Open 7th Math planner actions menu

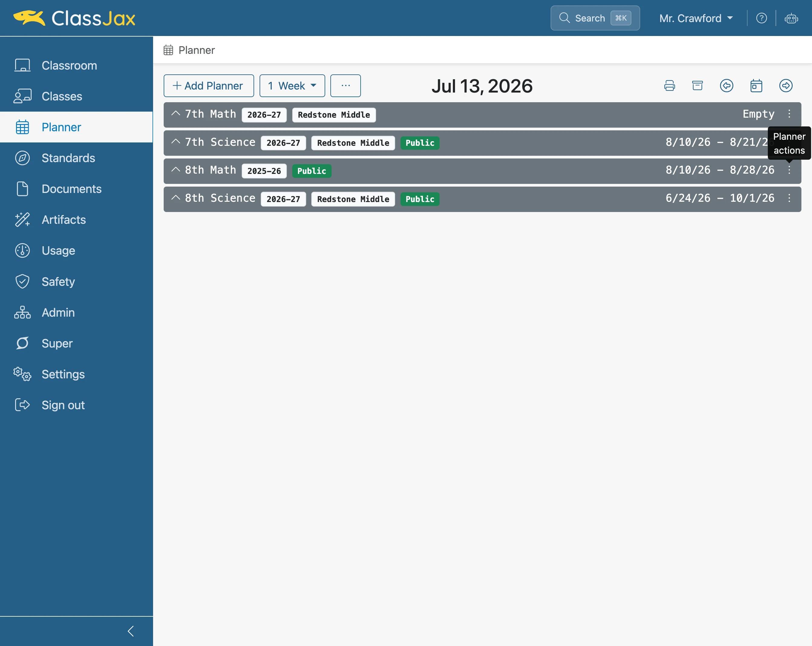point(789,114)
